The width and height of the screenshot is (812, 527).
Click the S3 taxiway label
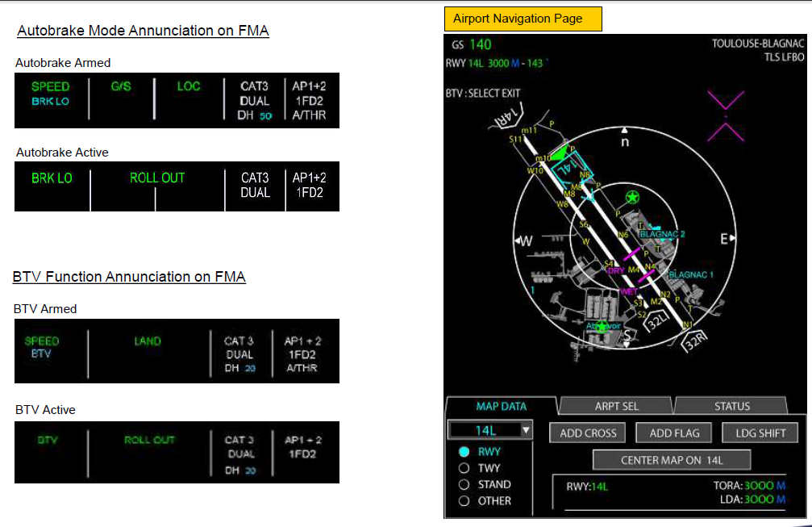pos(639,303)
